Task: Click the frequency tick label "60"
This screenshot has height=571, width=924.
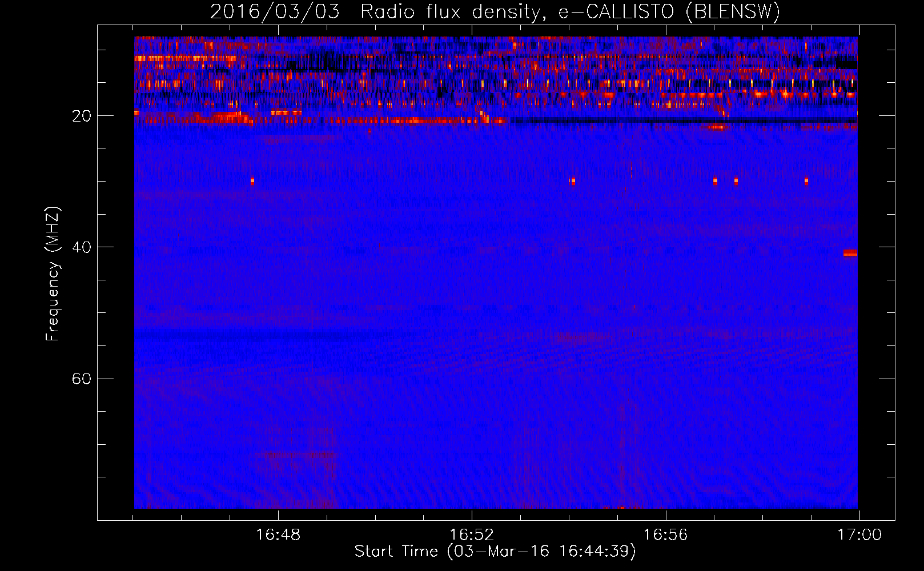Action: tap(82, 379)
